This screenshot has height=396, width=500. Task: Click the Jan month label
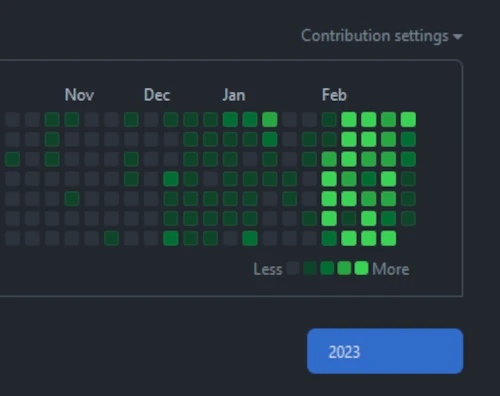pos(234,95)
